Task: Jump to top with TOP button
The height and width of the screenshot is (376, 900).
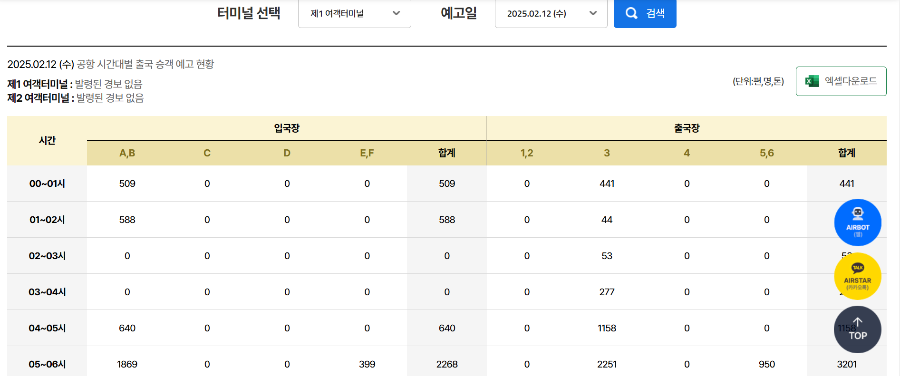Action: [x=858, y=330]
